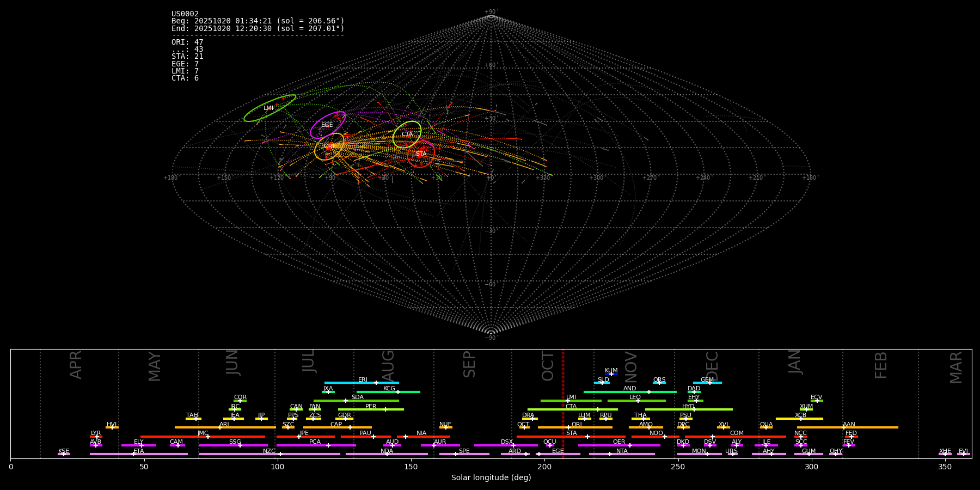Click the AND green shower bar
Image resolution: width=980 pixels, height=490 pixels.
point(630,391)
